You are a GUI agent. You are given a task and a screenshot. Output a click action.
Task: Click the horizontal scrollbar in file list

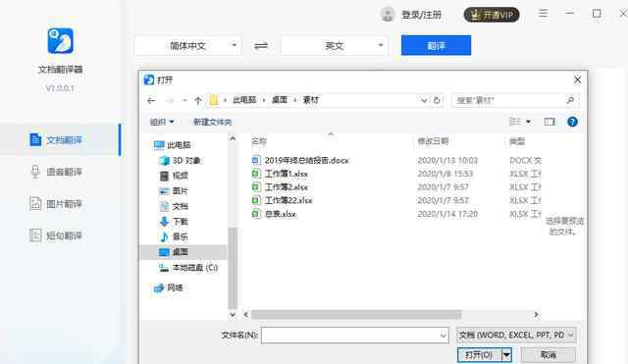click(356, 315)
